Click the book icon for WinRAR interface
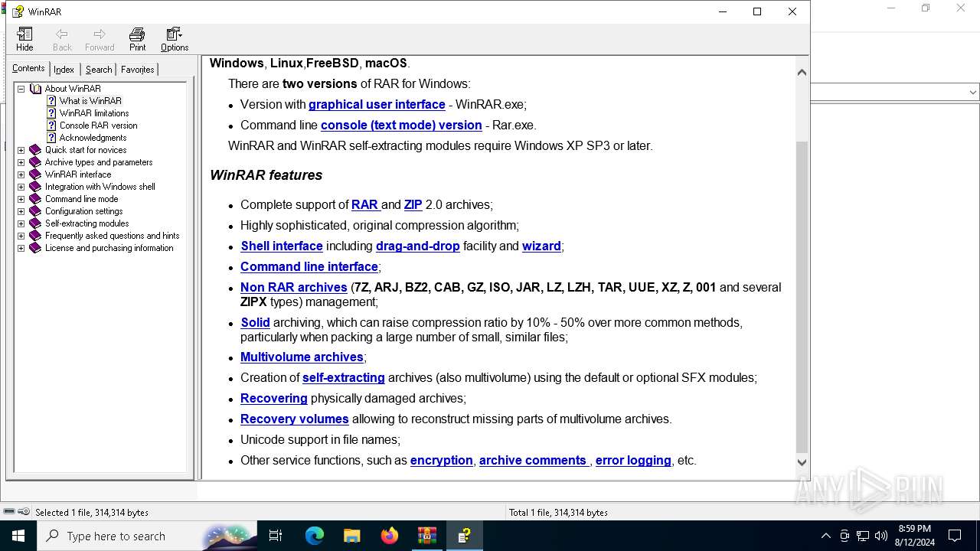The width and height of the screenshot is (980, 551). point(35,174)
